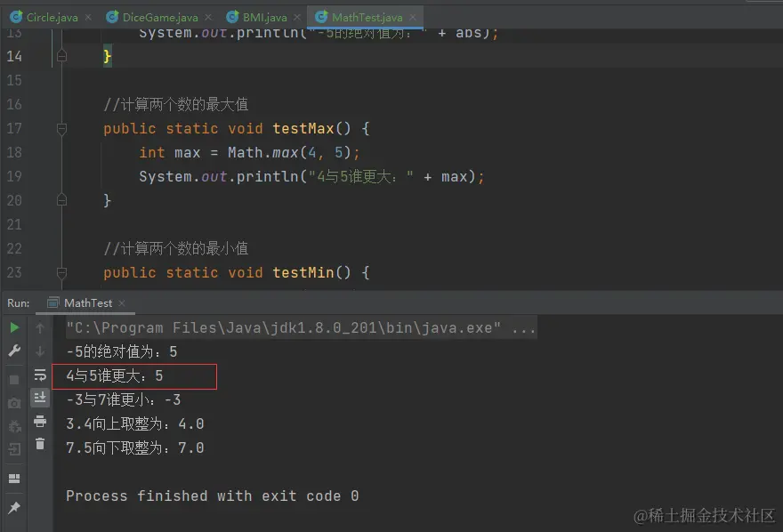Click console line 7.5向下取整为: 7.0
Image resolution: width=783 pixels, height=532 pixels.
135,447
